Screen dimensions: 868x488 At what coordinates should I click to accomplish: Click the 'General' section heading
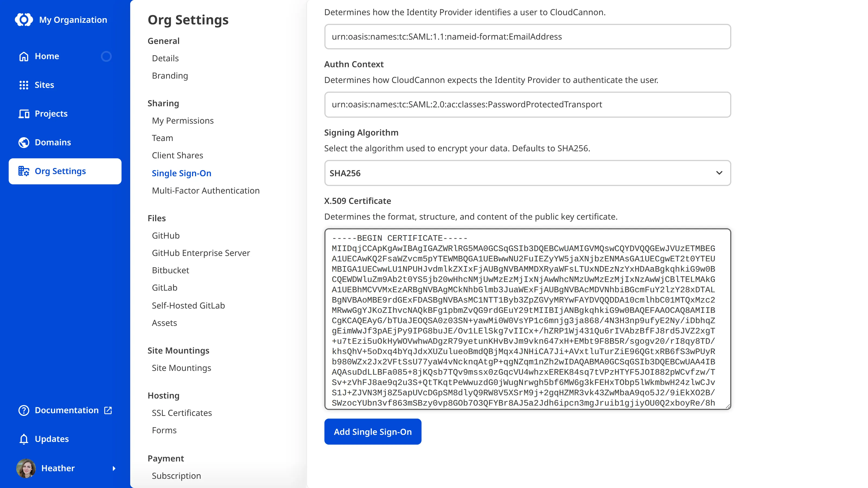(x=163, y=41)
